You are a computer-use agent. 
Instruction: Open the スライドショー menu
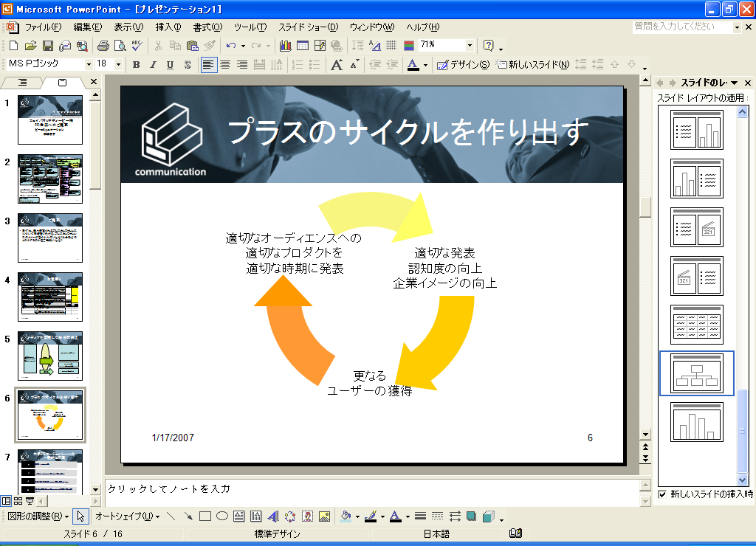click(309, 27)
